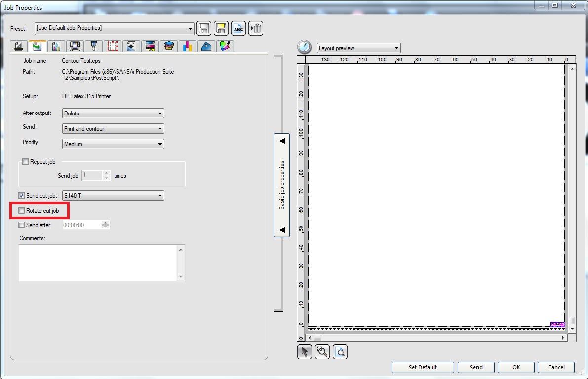Click into the Comments text box
The height and width of the screenshot is (379, 588).
tap(97, 263)
